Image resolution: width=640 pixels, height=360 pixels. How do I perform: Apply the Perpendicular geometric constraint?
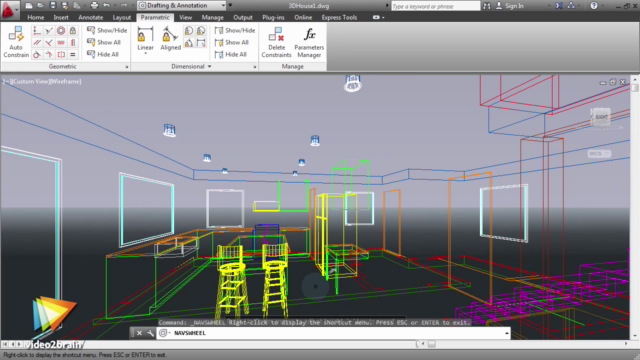49,42
